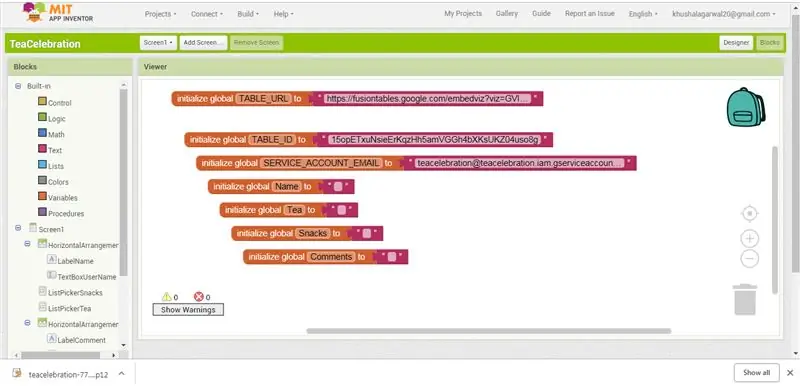Open the English language dropdown

[x=643, y=14]
